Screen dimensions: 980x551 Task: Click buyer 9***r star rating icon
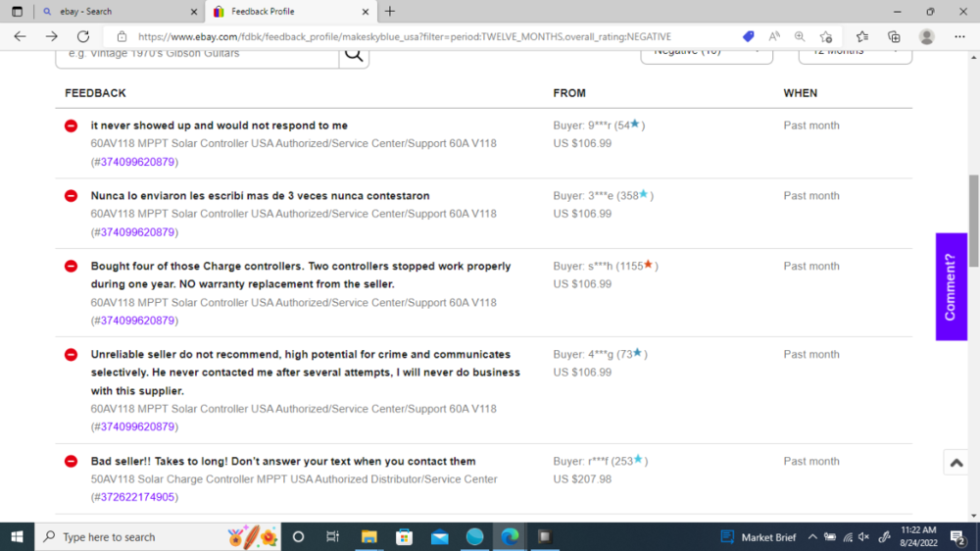(635, 124)
